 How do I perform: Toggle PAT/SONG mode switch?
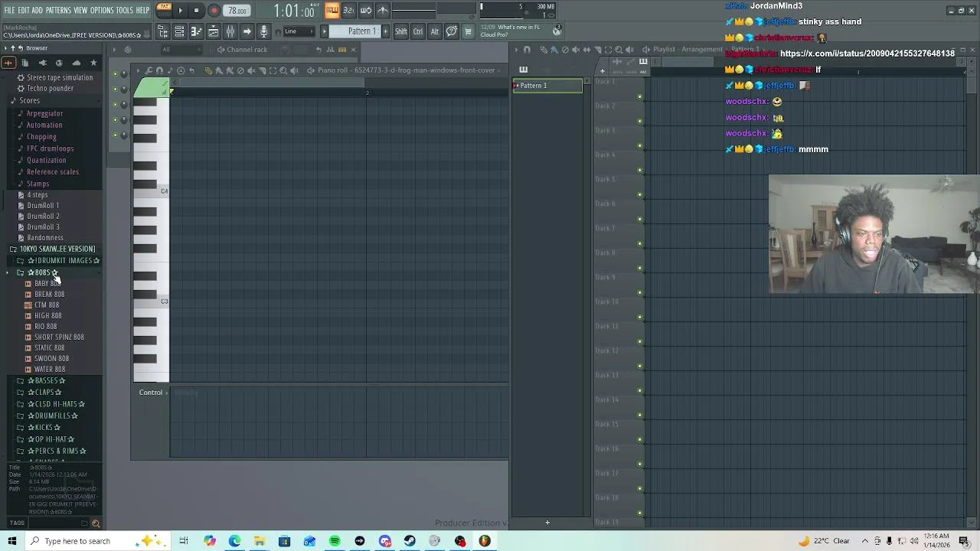tap(164, 10)
